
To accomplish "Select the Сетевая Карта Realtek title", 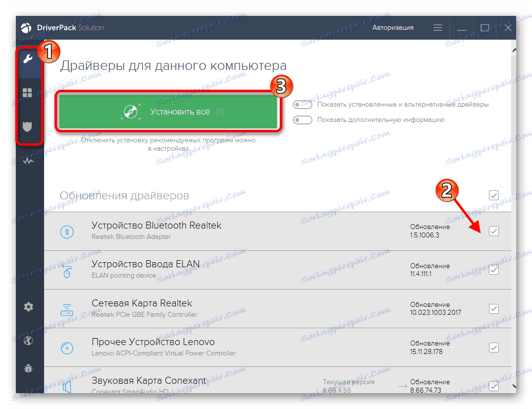I will (x=142, y=303).
